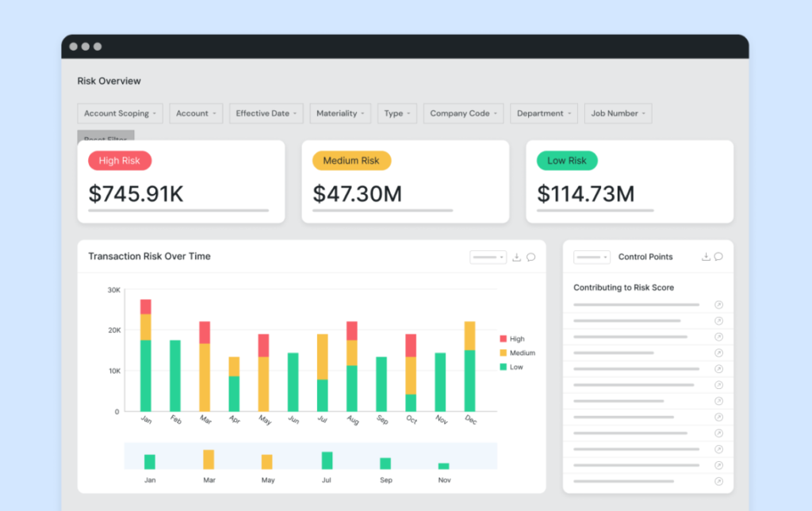Image resolution: width=812 pixels, height=511 pixels.
Task: Toggle the Low series in the chart legend
Action: tap(514, 367)
